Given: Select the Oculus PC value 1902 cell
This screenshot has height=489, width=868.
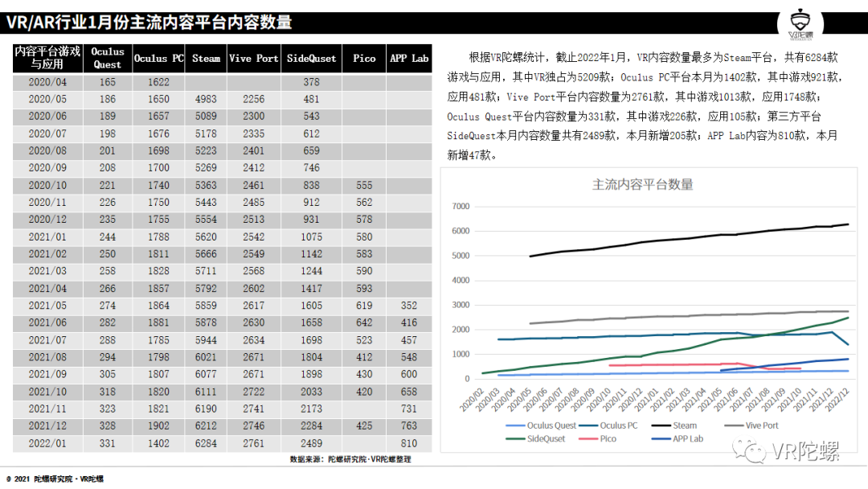Looking at the screenshot, I should (x=158, y=426).
